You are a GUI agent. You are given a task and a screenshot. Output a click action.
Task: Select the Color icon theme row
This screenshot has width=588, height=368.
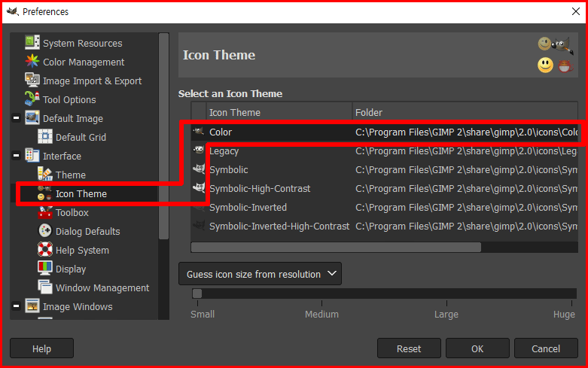pyautogui.click(x=385, y=132)
